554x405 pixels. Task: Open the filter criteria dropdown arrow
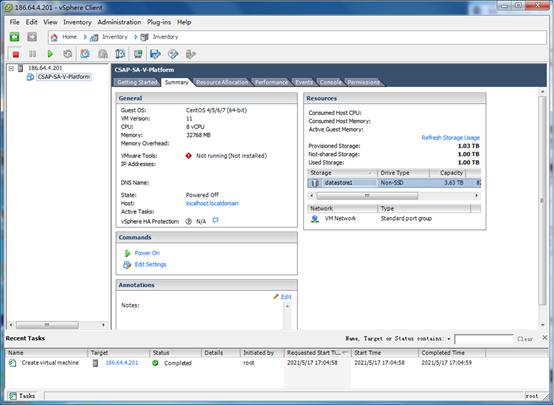point(449,339)
